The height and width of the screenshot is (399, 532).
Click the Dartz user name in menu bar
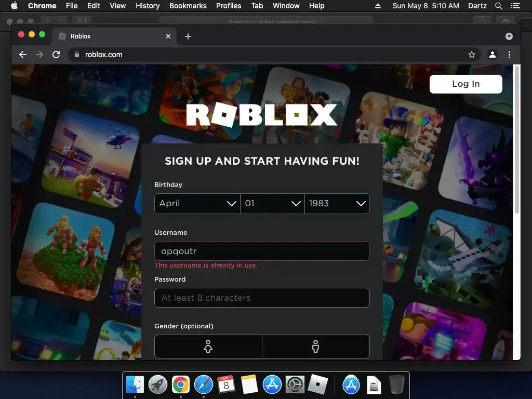pyautogui.click(x=477, y=6)
